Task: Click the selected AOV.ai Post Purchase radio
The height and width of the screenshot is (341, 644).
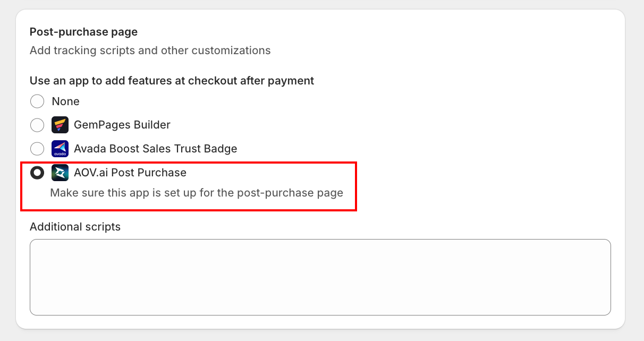Action: click(x=37, y=173)
